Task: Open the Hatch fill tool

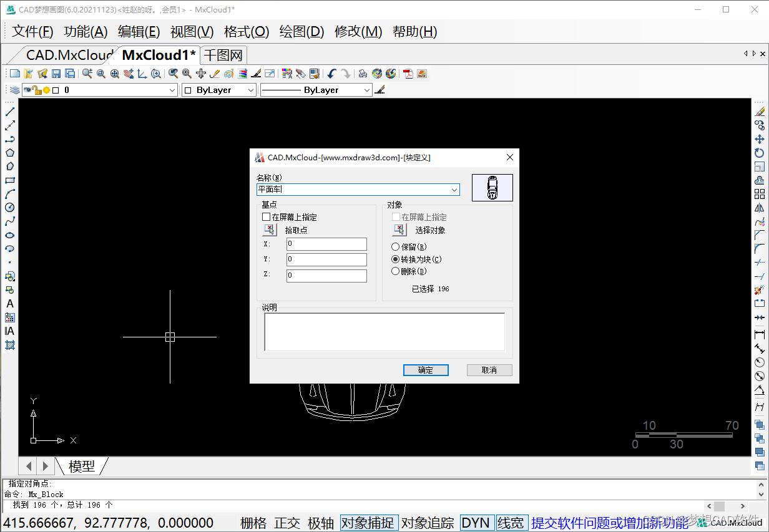Action: click(x=10, y=345)
